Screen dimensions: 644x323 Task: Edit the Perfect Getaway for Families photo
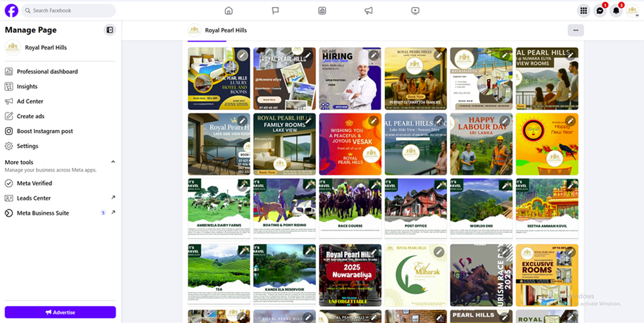439,55
